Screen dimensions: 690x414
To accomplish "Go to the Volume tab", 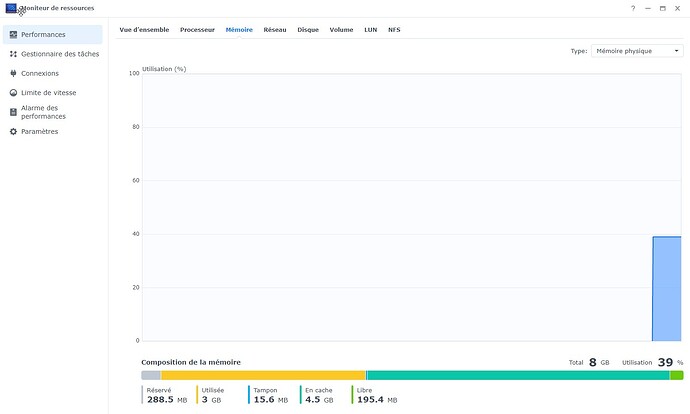I will click(341, 30).
